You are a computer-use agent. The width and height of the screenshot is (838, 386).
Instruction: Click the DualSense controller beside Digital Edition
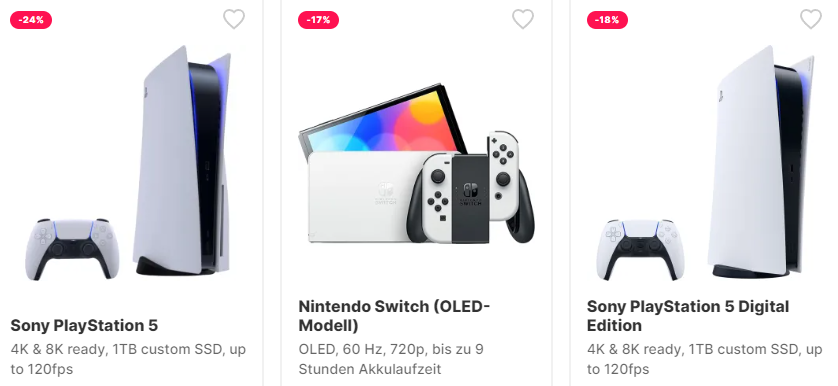[640, 249]
